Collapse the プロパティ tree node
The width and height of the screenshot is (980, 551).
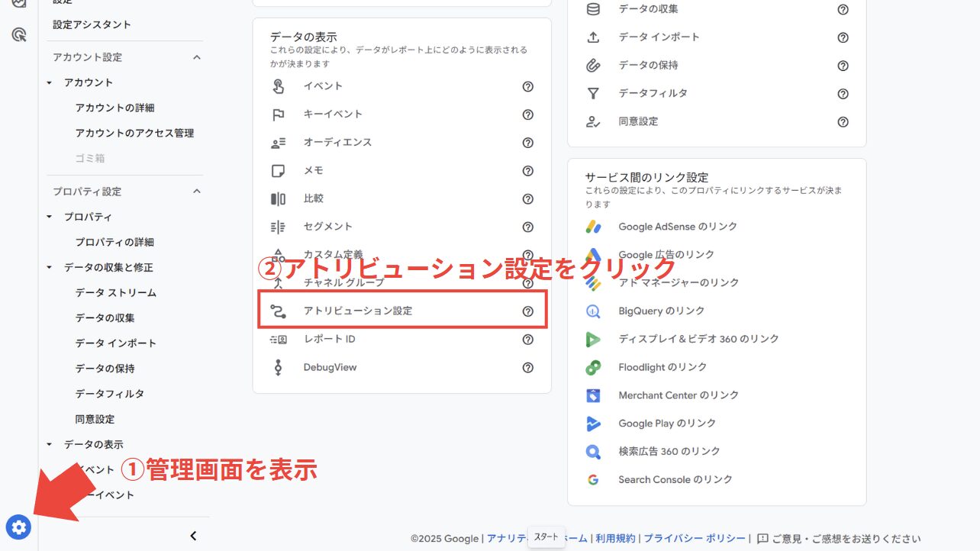(x=50, y=217)
